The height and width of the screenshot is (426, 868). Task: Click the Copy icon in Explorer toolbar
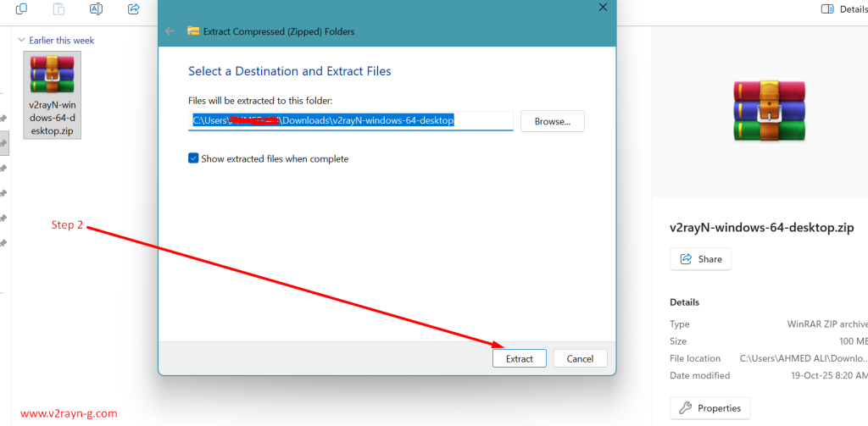21,8
